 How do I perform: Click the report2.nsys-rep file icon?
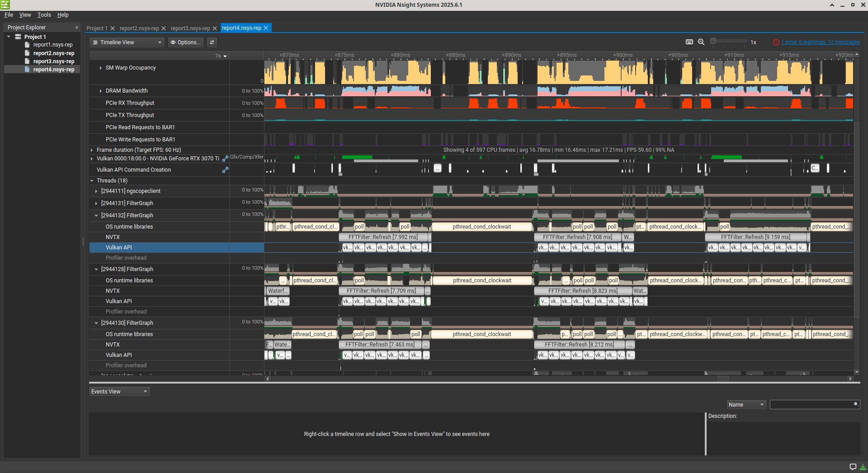(27, 53)
